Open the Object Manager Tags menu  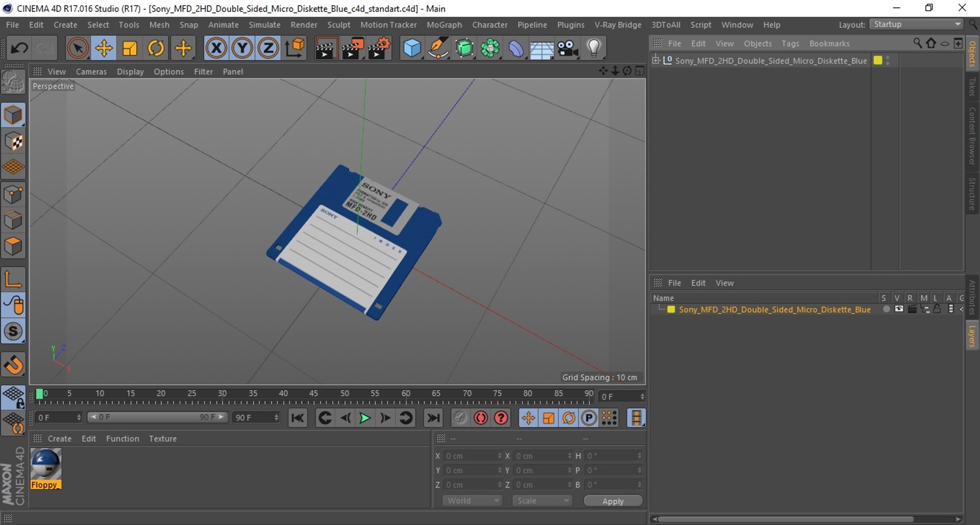point(790,43)
